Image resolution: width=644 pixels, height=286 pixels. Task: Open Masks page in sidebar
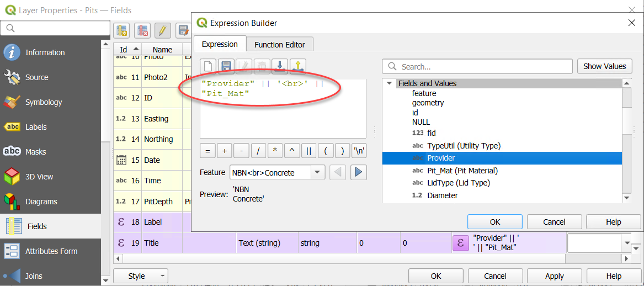tap(51, 152)
